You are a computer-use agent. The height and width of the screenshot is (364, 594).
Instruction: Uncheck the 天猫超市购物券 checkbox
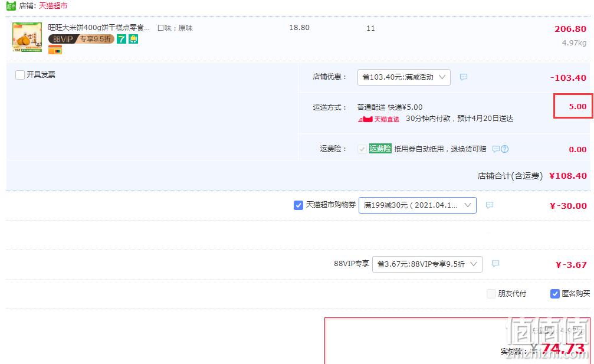coord(298,205)
